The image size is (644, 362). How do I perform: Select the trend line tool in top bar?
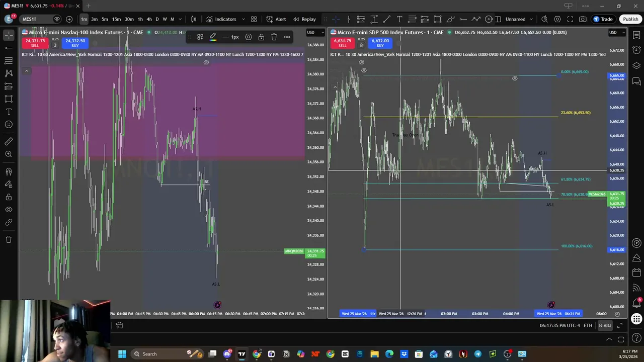point(386,19)
